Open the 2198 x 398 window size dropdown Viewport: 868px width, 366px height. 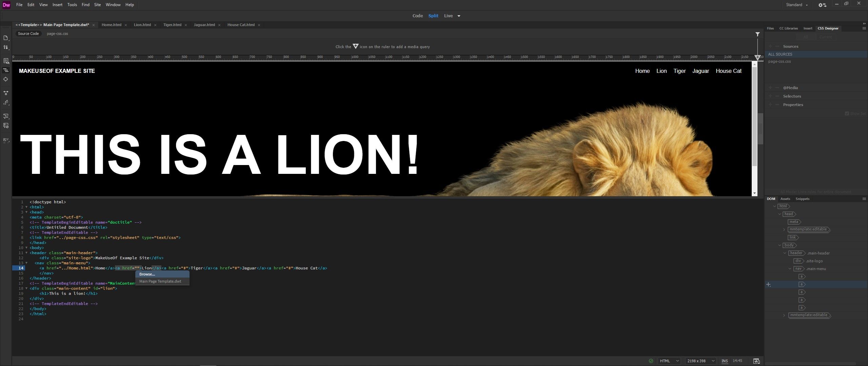point(700,361)
